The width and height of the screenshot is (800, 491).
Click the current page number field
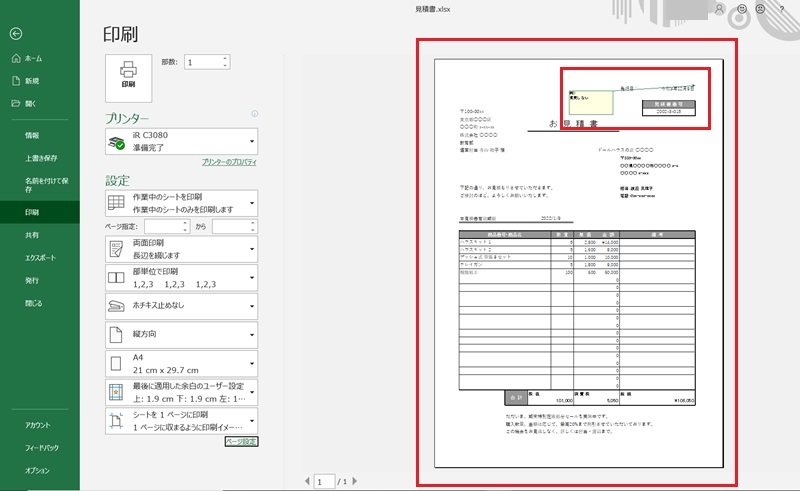coord(324,481)
